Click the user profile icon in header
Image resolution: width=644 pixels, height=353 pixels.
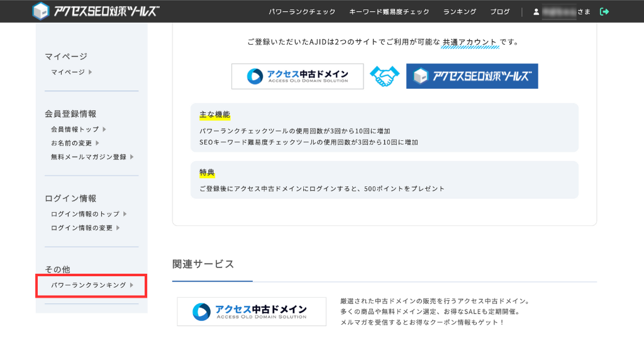536,12
